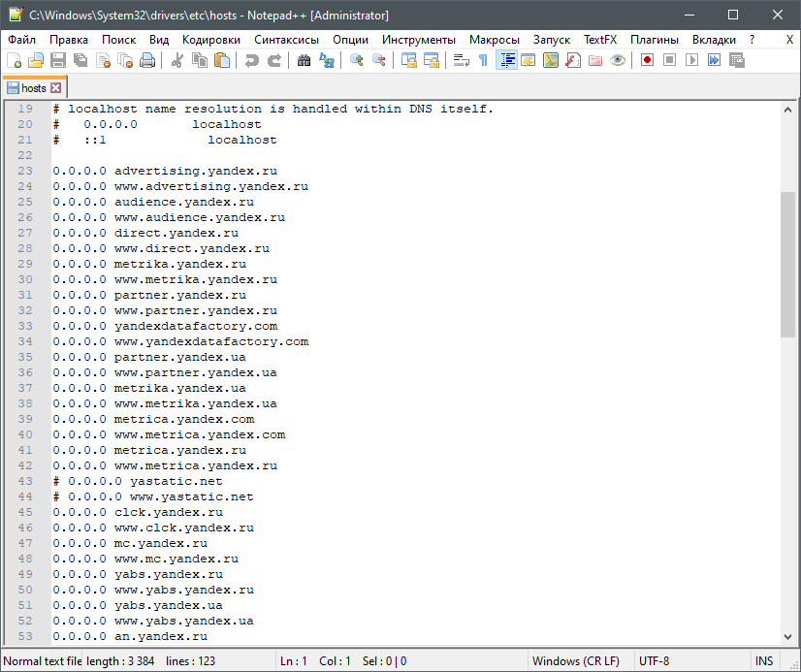
Task: Run macro multiple times icon
Action: [x=714, y=60]
